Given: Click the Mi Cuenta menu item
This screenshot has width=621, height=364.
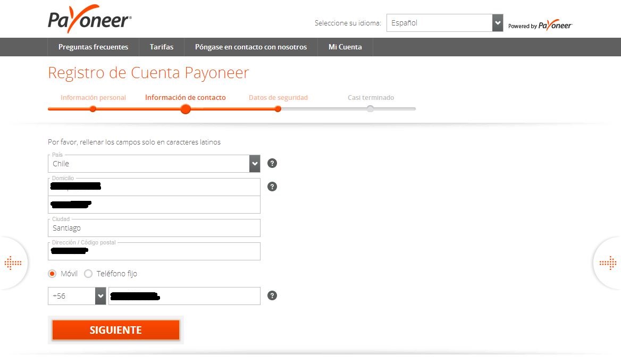Looking at the screenshot, I should [x=345, y=47].
